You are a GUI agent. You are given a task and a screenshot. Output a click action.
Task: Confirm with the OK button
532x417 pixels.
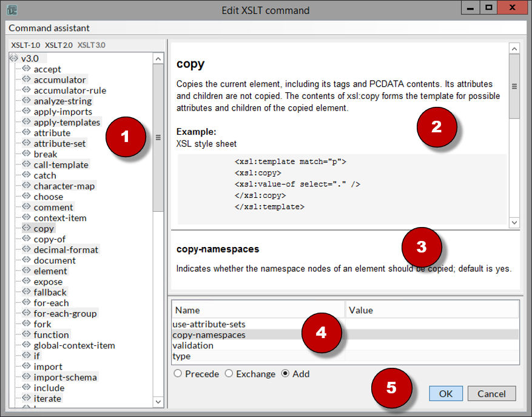[446, 393]
